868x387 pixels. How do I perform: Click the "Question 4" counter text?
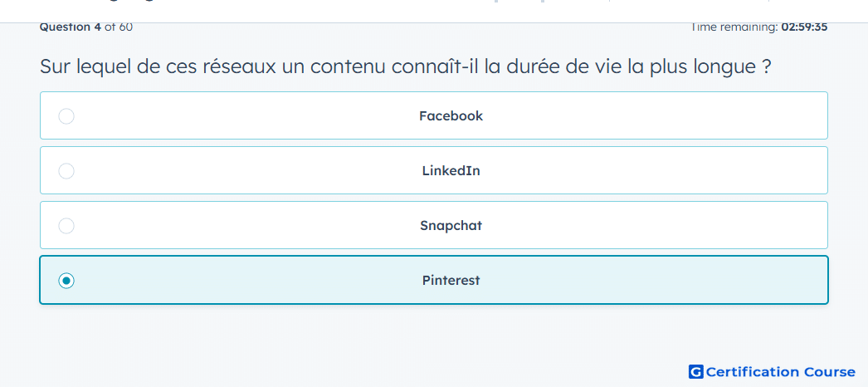[x=71, y=27]
